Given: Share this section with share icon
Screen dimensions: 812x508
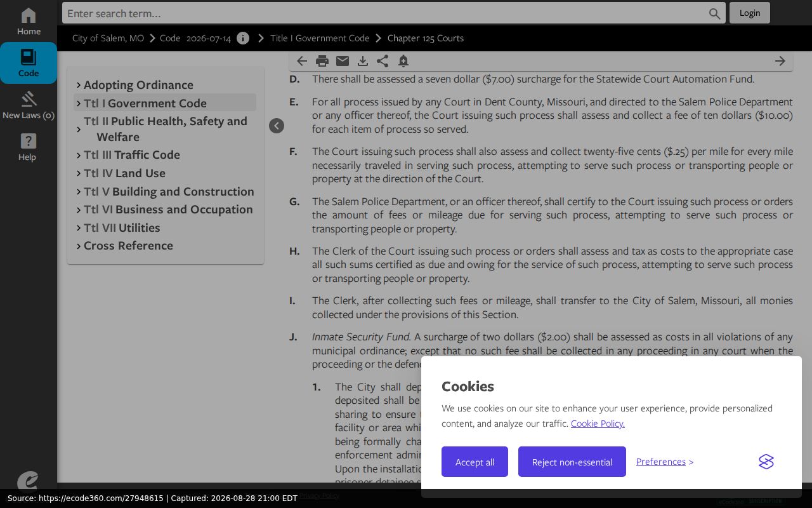Looking at the screenshot, I should [383, 61].
